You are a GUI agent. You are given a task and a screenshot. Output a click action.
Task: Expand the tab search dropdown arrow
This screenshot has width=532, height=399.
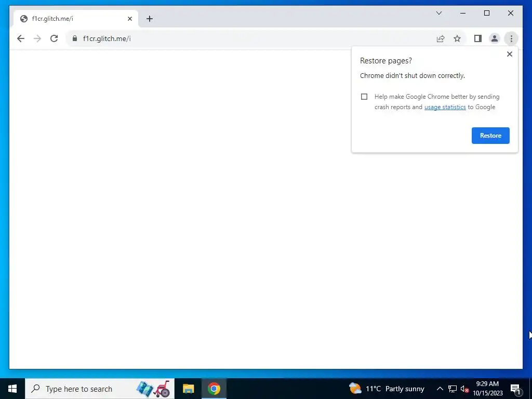coord(439,13)
